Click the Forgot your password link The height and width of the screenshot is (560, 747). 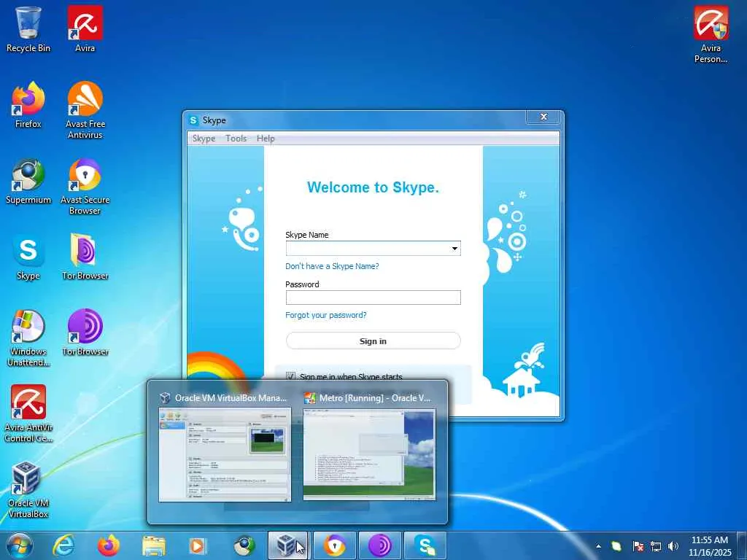326,315
